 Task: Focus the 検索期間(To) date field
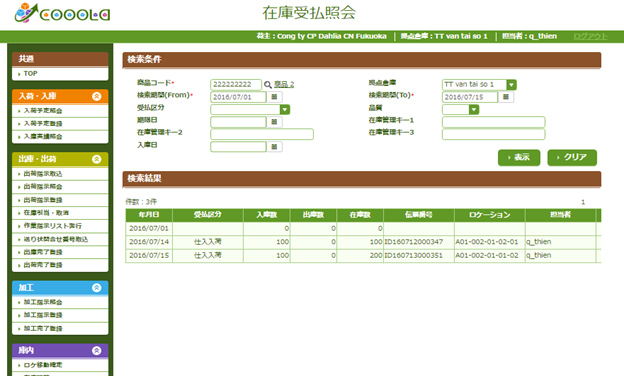point(470,97)
